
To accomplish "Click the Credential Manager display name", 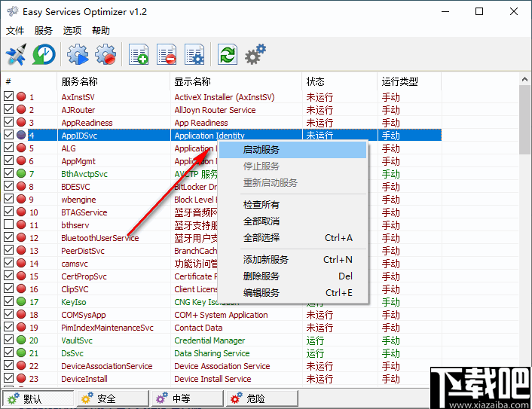I will (x=209, y=340).
